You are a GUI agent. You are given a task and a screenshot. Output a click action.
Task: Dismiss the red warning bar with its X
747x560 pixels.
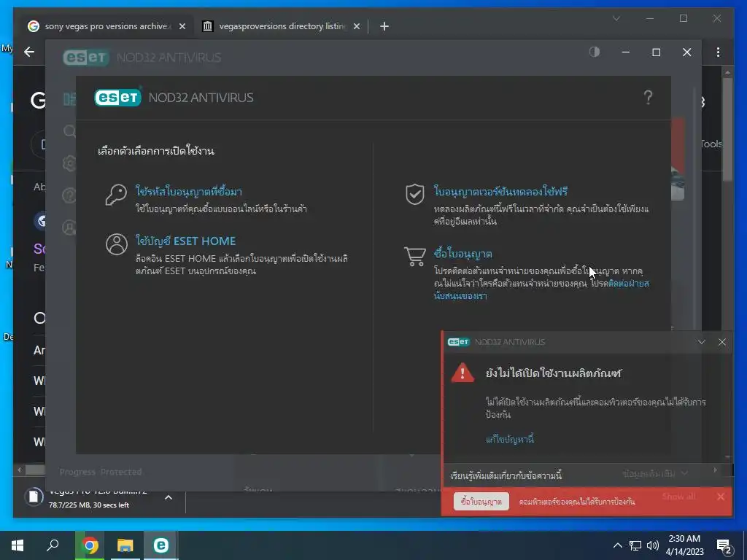click(x=721, y=497)
